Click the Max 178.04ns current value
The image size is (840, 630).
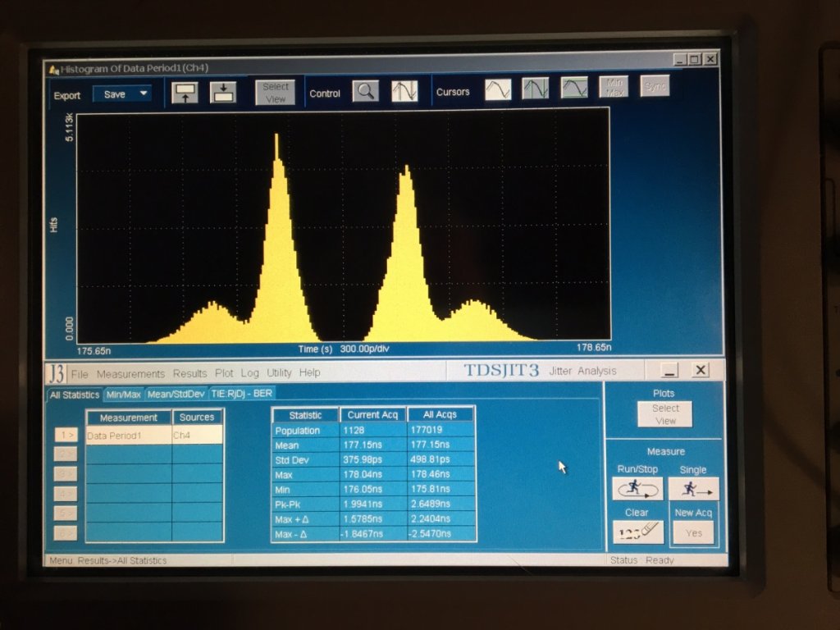click(x=373, y=475)
